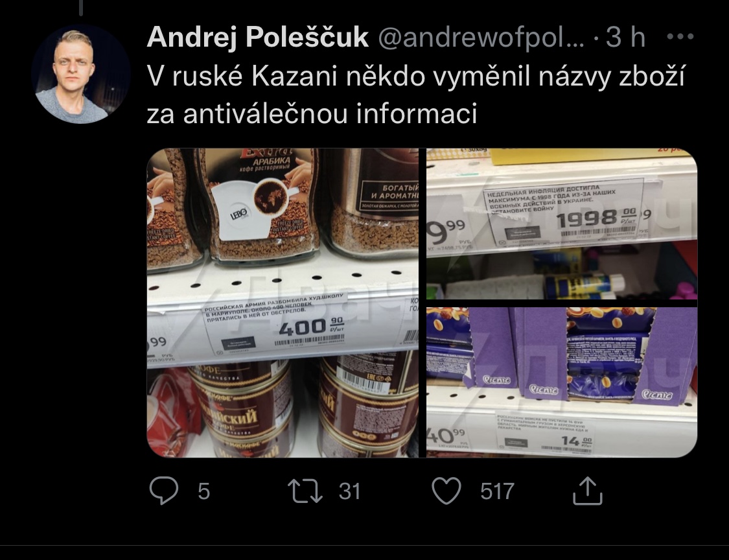The width and height of the screenshot is (729, 560).
Task: Open the reply comment icon
Action: click(x=164, y=491)
